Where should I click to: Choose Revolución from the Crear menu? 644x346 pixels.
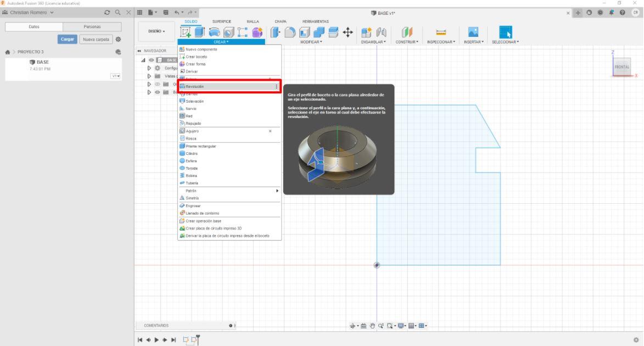229,87
